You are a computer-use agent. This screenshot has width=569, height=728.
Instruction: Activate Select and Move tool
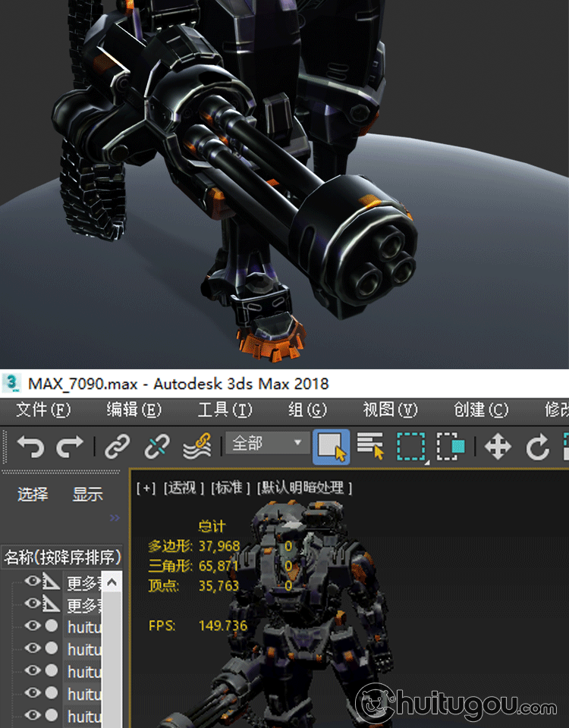tap(498, 447)
